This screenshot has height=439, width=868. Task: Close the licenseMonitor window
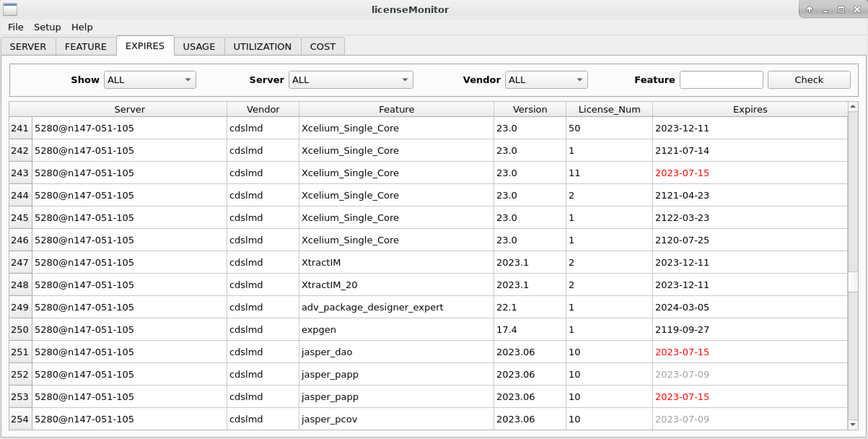point(857,10)
